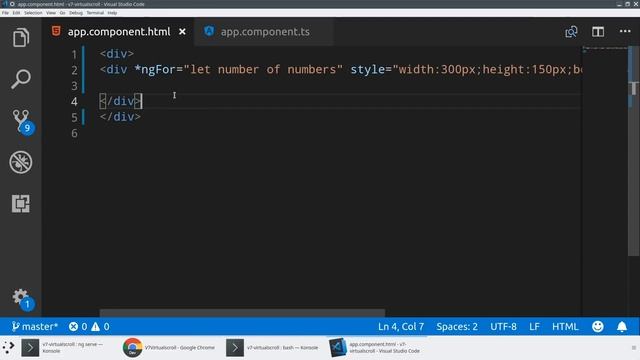Viewport: 640px width, 360px height.
Task: Click the master* branch indicator
Action: (x=35, y=327)
